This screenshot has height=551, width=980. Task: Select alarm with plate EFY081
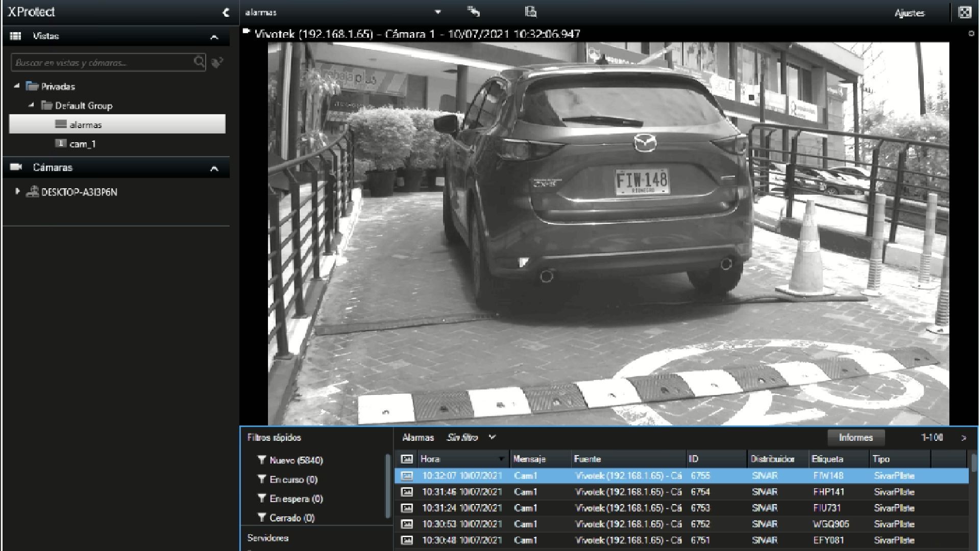(x=681, y=540)
